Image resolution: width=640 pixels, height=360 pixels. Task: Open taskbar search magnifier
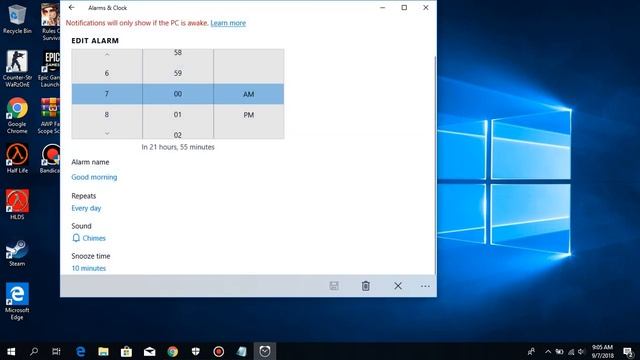tap(34, 351)
